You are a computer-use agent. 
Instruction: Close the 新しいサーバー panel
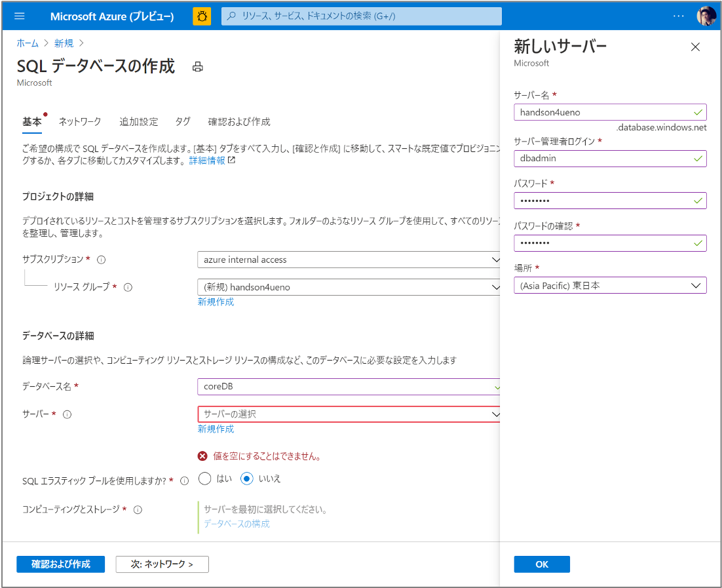point(695,47)
